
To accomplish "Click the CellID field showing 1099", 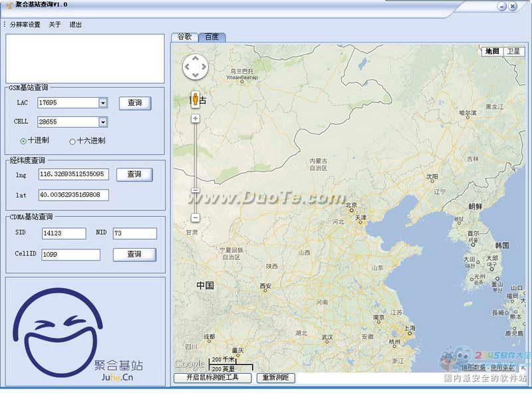I will coord(71,255).
